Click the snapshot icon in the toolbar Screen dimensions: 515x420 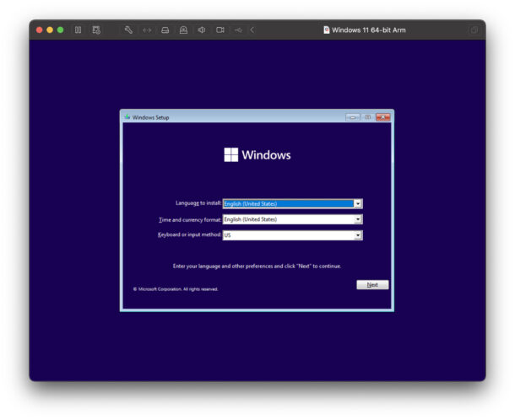click(x=96, y=30)
